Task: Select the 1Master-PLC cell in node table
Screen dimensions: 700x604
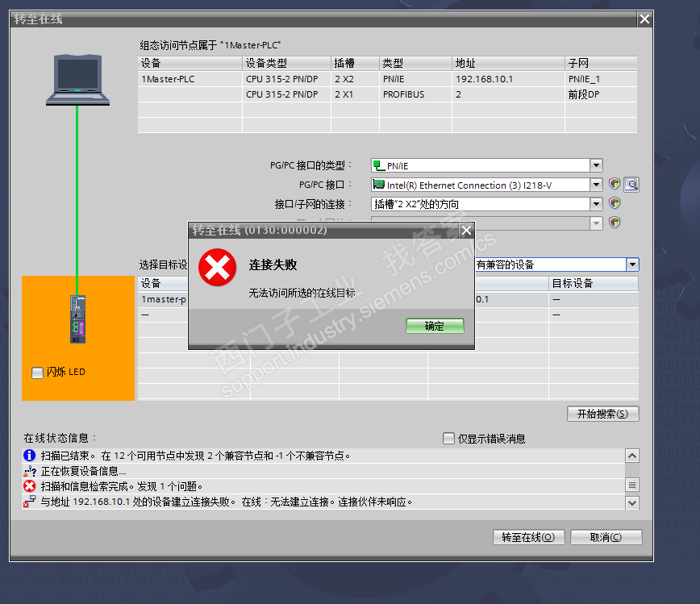Action: click(190, 79)
